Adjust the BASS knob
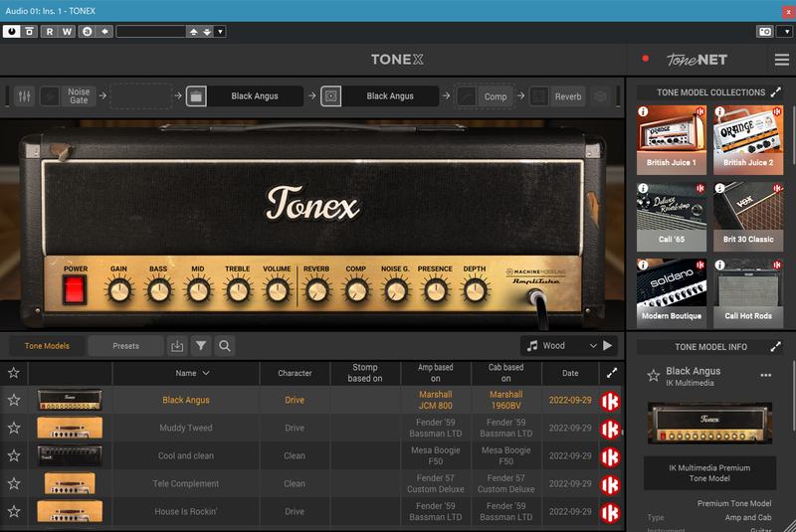This screenshot has width=796, height=532. (x=159, y=291)
